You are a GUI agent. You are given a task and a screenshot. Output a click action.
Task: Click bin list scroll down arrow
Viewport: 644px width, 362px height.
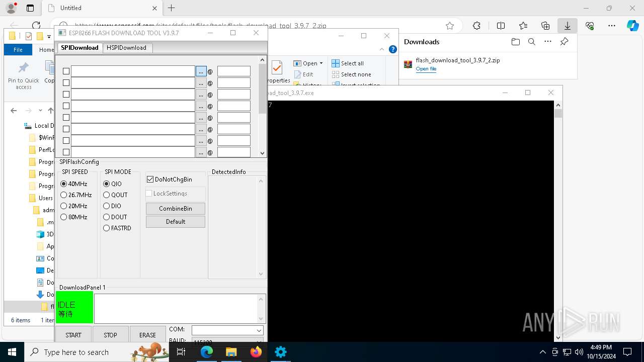[x=262, y=153]
